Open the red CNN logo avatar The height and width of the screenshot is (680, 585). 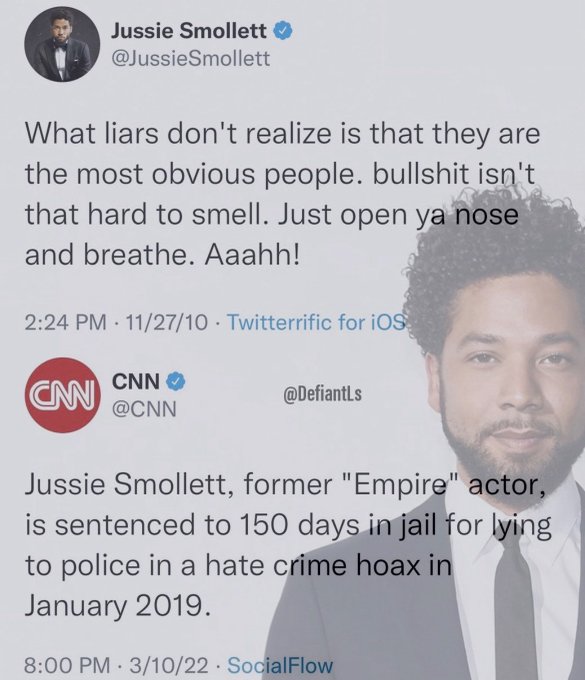tap(63, 395)
